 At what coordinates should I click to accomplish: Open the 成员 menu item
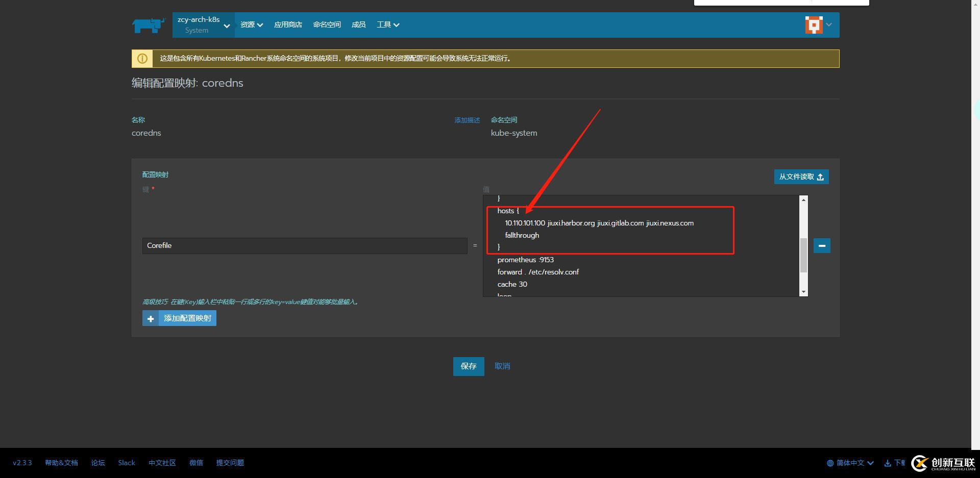(358, 25)
